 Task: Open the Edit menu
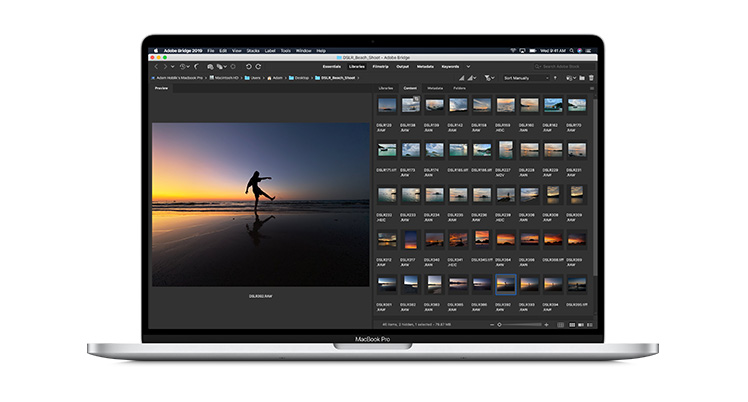[x=223, y=51]
